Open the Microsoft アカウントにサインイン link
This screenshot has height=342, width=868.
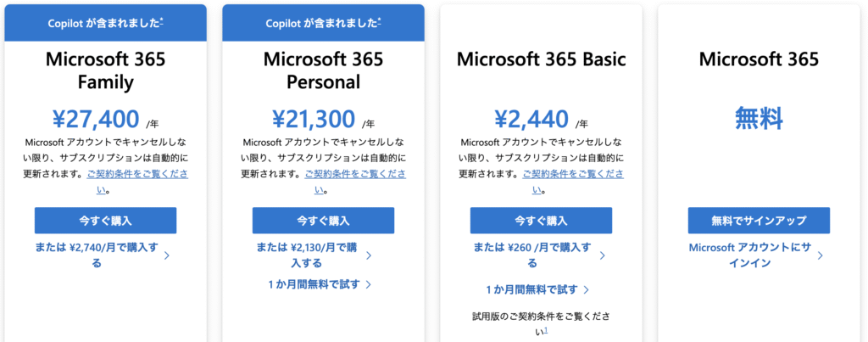pyautogui.click(x=749, y=255)
